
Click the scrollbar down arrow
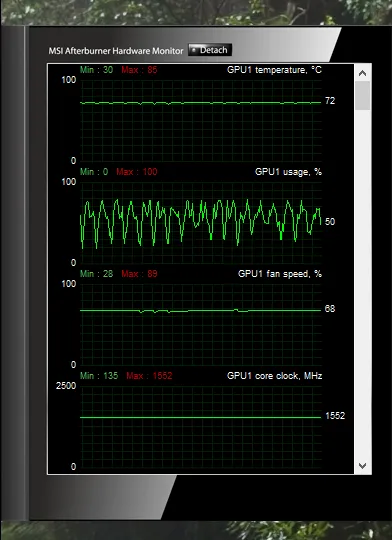pyautogui.click(x=362, y=466)
